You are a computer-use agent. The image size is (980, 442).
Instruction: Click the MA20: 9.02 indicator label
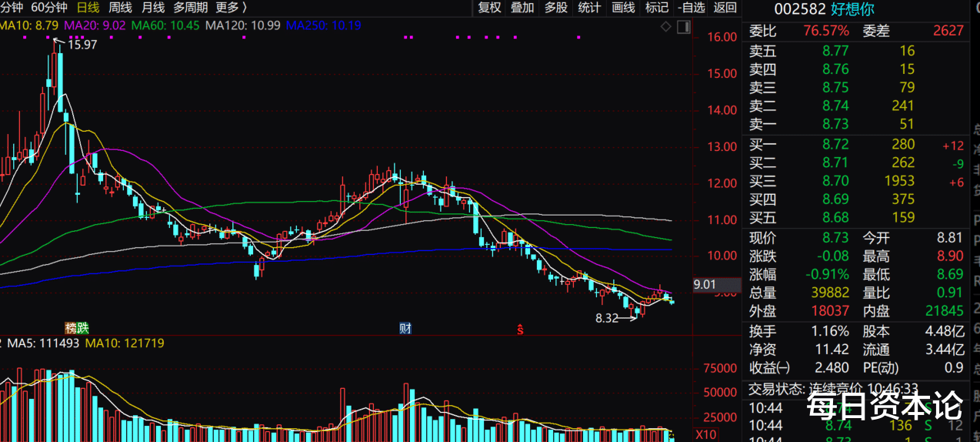(x=95, y=25)
